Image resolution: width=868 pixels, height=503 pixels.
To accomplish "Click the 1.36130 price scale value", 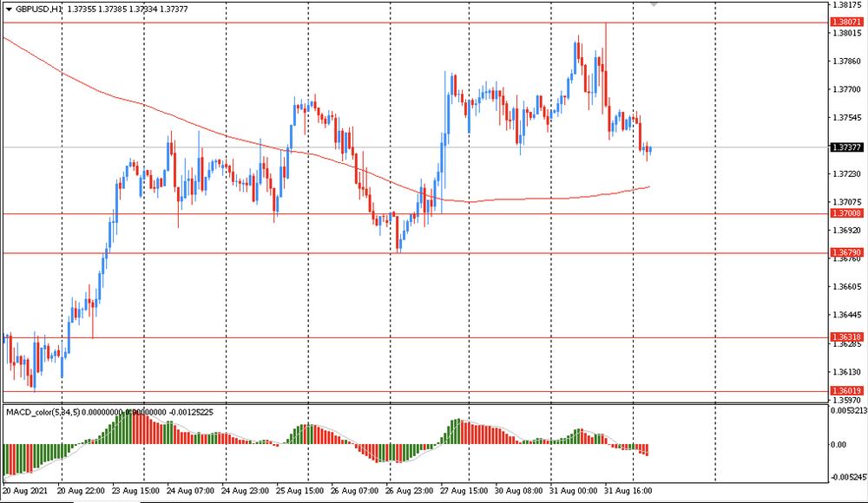I will [x=847, y=372].
